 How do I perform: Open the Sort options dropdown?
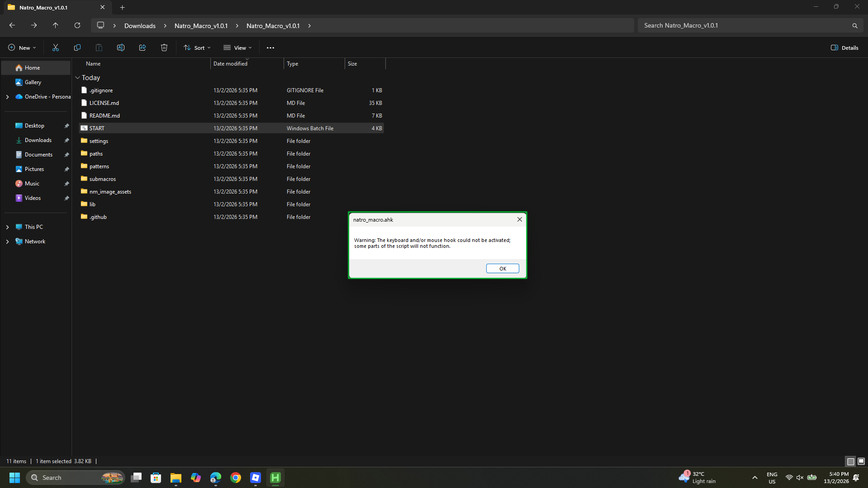coord(197,47)
